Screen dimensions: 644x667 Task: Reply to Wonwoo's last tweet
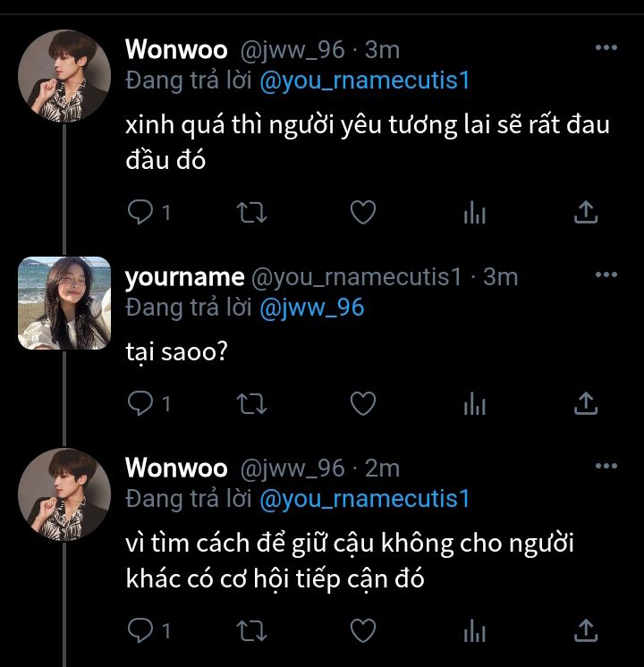point(140,631)
